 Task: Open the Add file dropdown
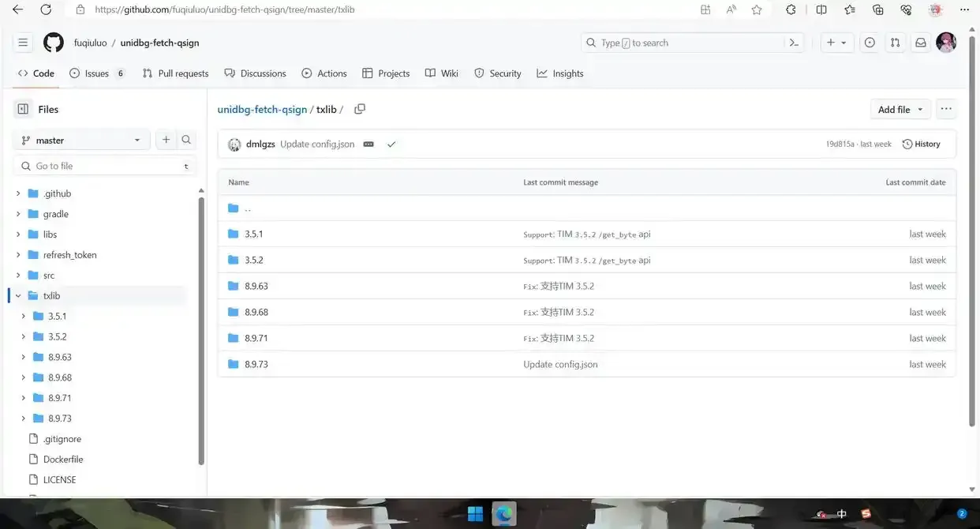pos(900,109)
